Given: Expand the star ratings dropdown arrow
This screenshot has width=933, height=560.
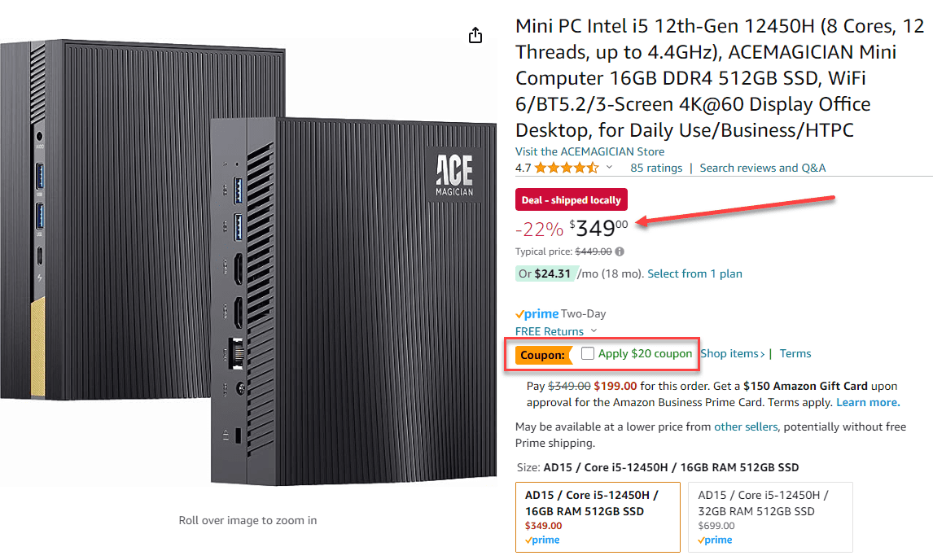Looking at the screenshot, I should click(609, 168).
